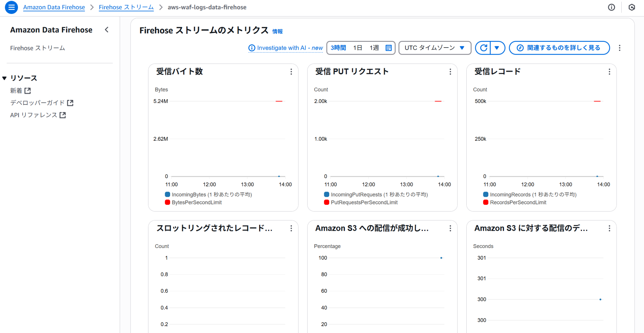Expand the refresh interval dropdown arrow
This screenshot has height=333, width=644.
coord(497,48)
